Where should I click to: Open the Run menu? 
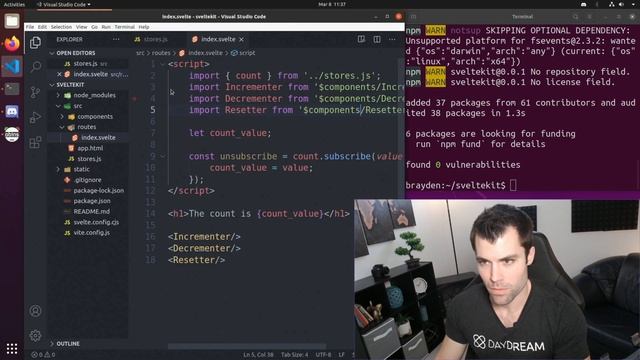(106, 27)
